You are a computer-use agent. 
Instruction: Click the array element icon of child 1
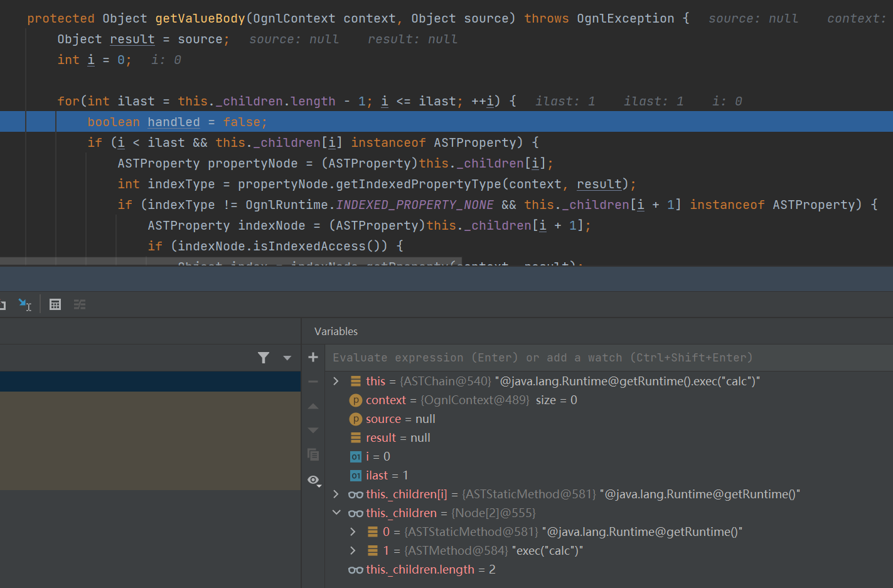(x=373, y=550)
